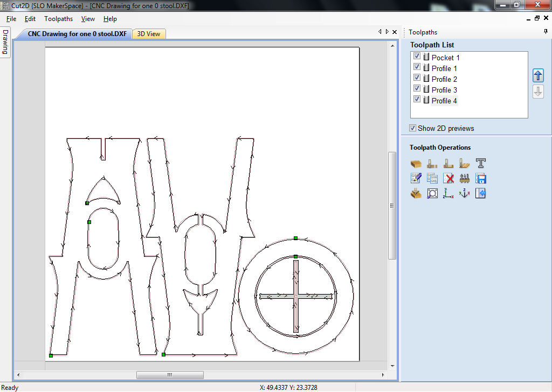This screenshot has width=552, height=392.
Task: Select Profile 4 in the Toolpath List
Action: tap(444, 101)
